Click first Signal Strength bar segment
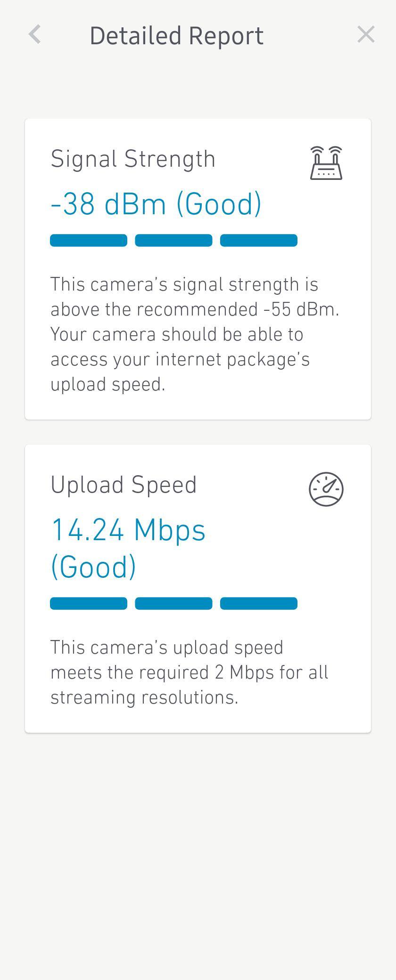Screen dimensions: 396x980 tap(89, 240)
